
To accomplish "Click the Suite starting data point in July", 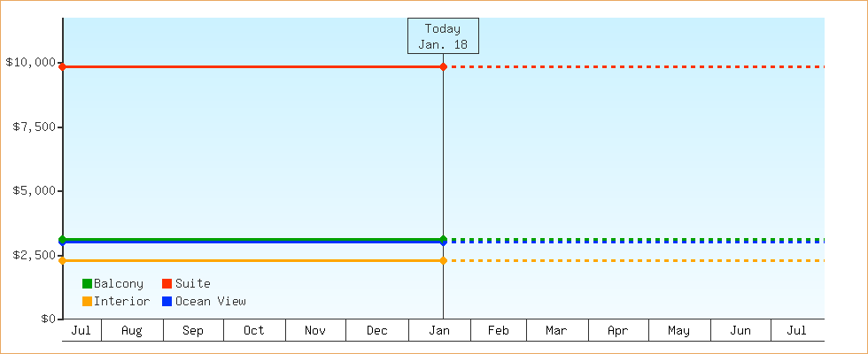I will coord(63,67).
